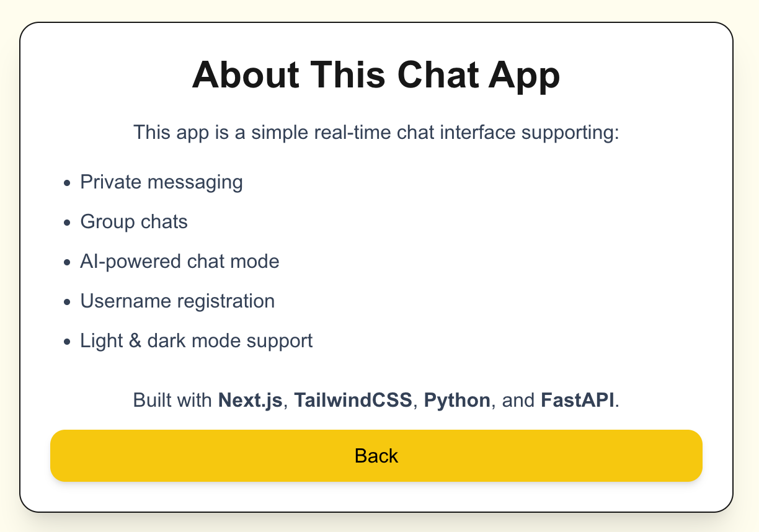
Task: Click the TailwindCSS label
Action: [352, 400]
